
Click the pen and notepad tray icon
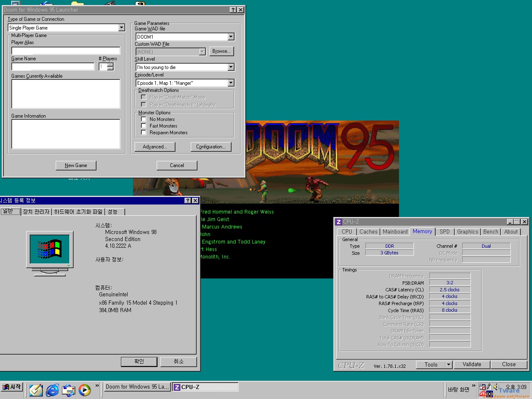coord(489,387)
